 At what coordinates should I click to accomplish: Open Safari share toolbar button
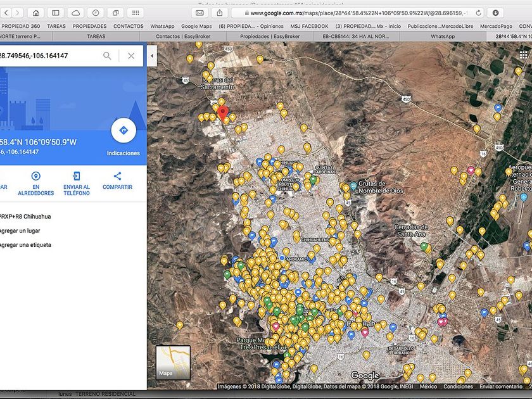point(220,13)
